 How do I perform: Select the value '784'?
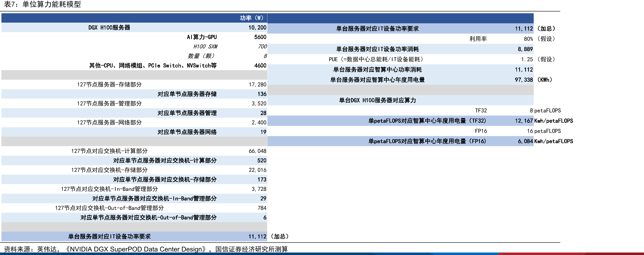[262, 208]
